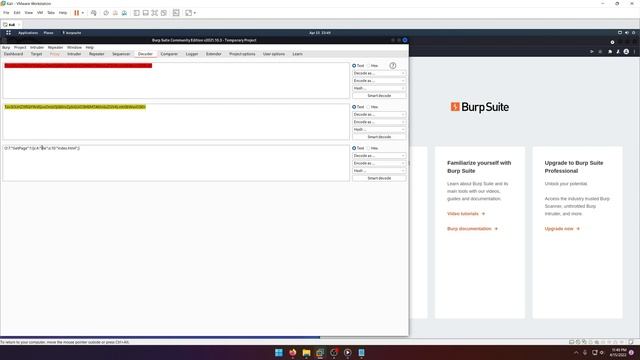The width and height of the screenshot is (640, 360).
Task: Open File Explorer from taskbar
Action: pyautogui.click(x=306, y=353)
